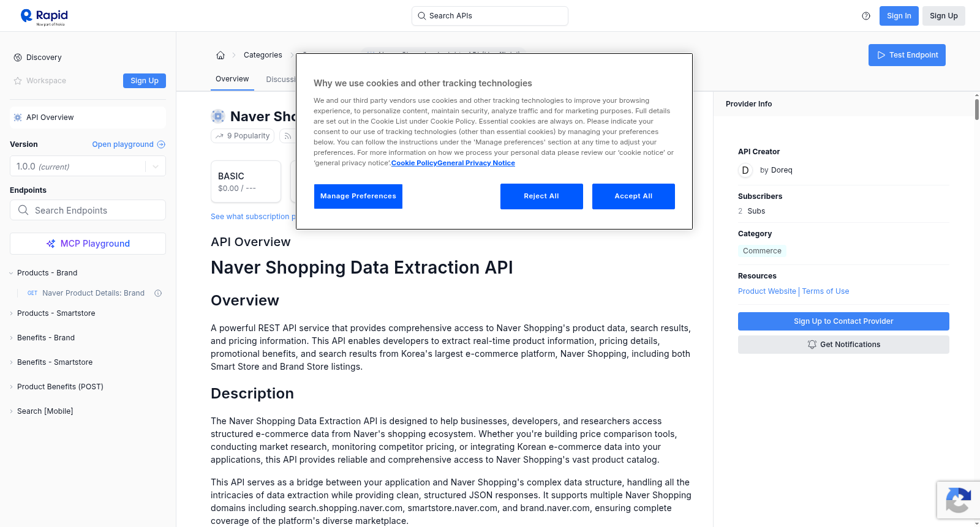
Task: Open the Naver Product Details: Brand endpoint
Action: tap(93, 293)
